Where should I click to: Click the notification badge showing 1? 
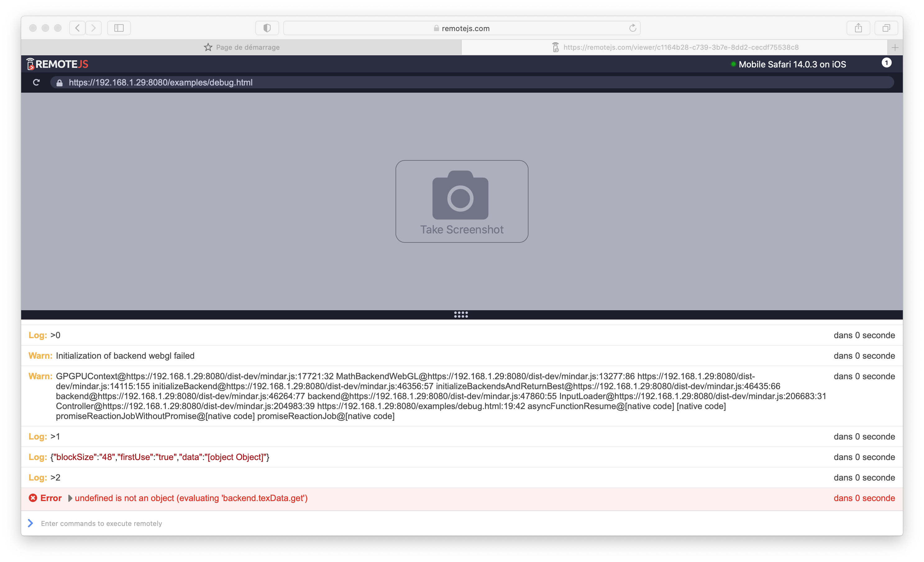pyautogui.click(x=887, y=63)
